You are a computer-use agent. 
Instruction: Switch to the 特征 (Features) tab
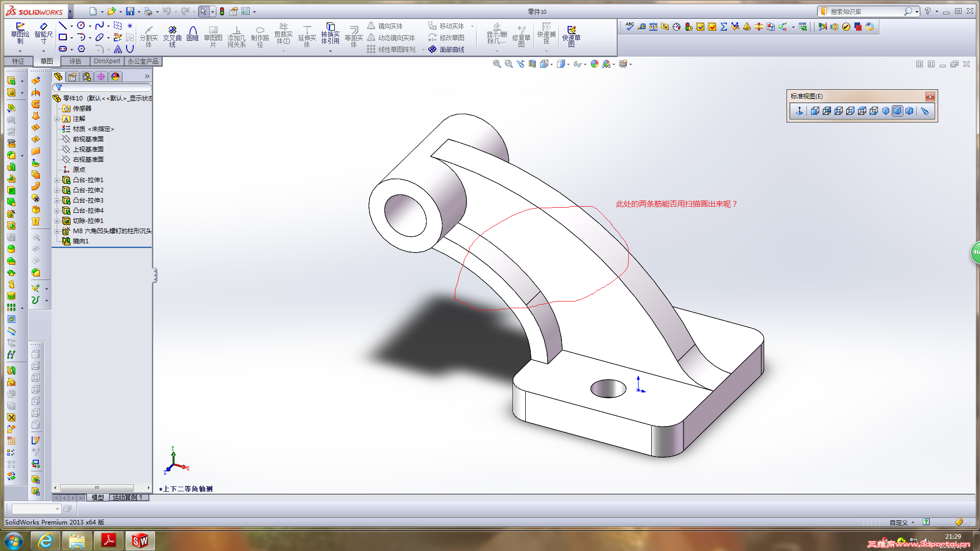tap(18, 61)
